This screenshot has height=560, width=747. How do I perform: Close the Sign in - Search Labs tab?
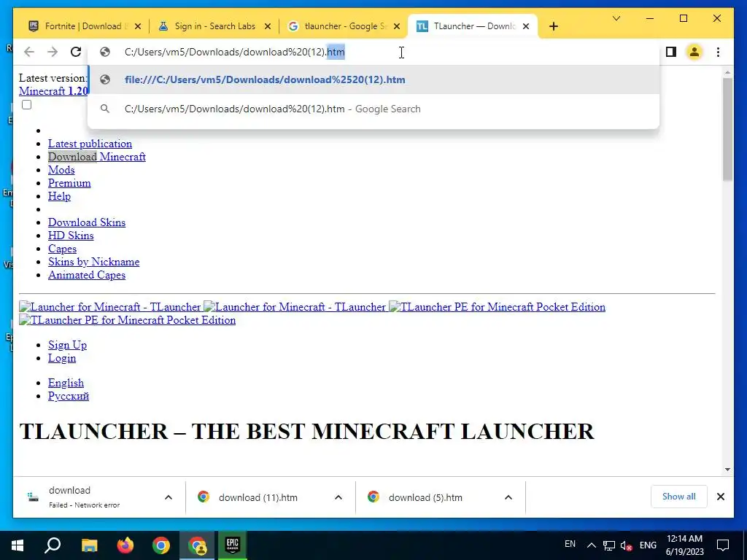tap(268, 26)
